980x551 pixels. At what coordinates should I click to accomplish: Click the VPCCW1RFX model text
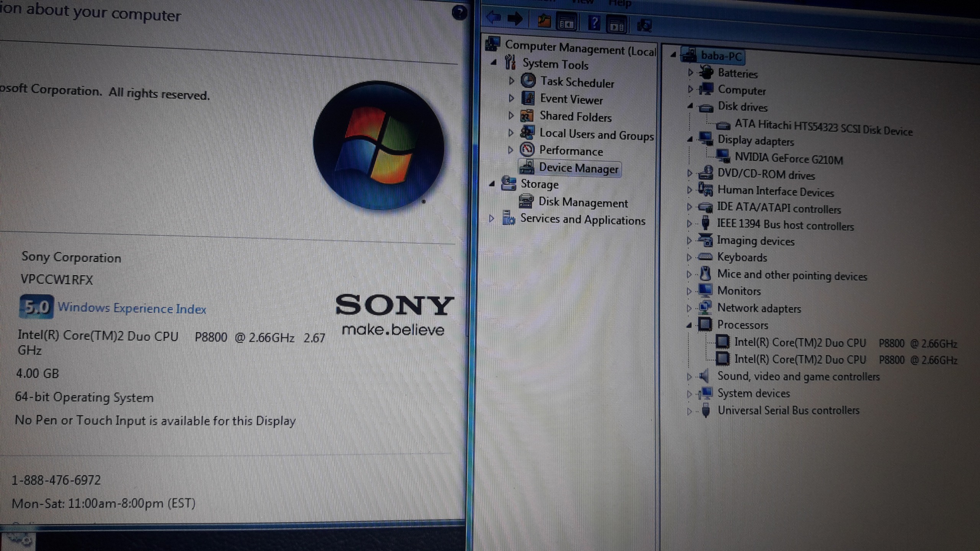57,279
